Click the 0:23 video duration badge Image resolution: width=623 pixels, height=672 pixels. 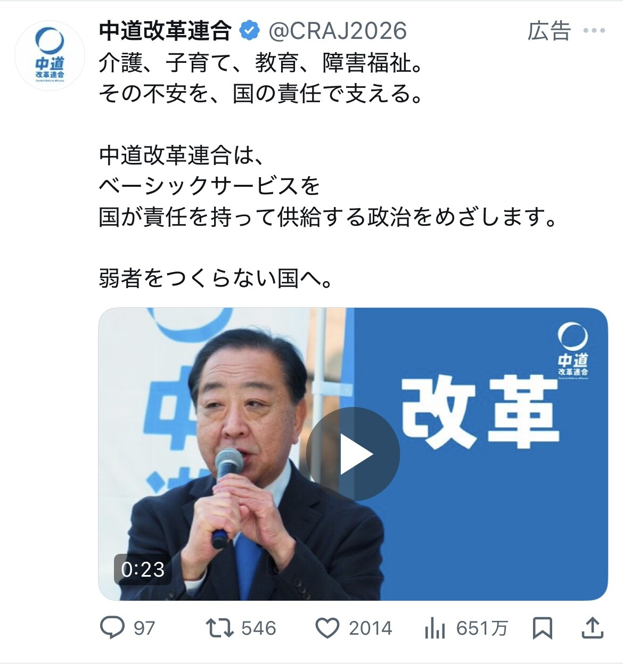click(x=143, y=569)
